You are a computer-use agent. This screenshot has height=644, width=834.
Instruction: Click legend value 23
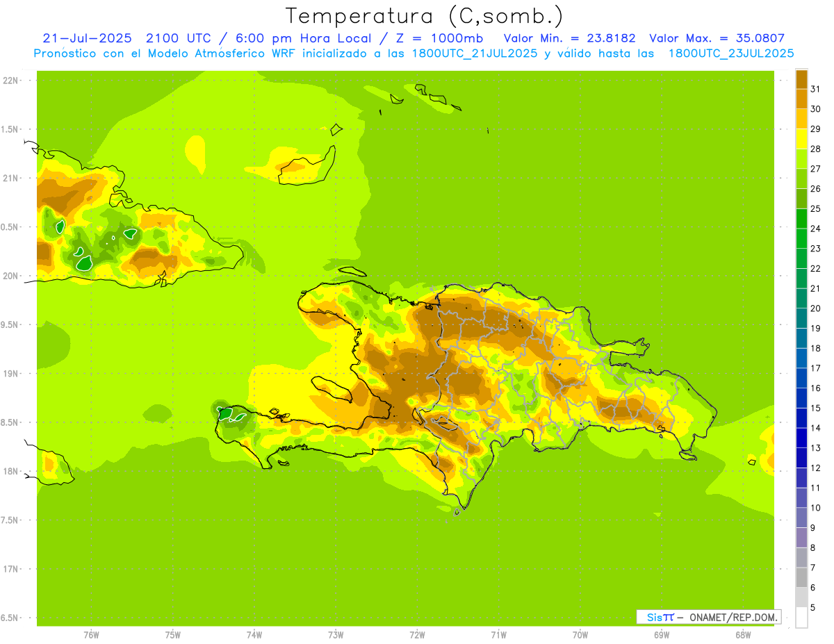click(815, 249)
